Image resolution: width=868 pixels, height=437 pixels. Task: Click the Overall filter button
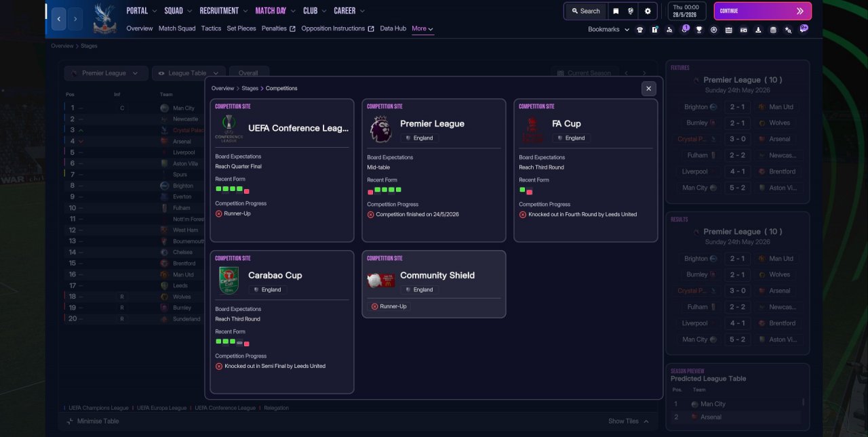pyautogui.click(x=249, y=73)
